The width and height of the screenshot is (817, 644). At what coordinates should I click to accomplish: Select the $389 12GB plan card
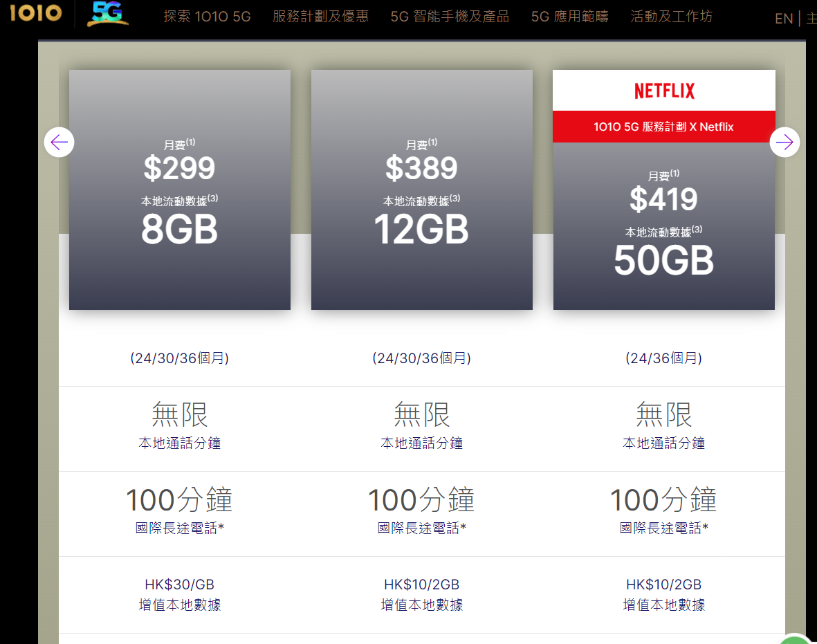pyautogui.click(x=422, y=190)
